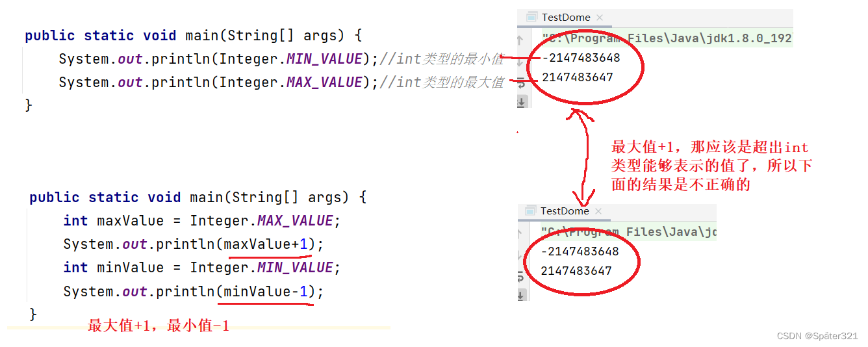This screenshot has height=347, width=868.
Task: Click the println(Integer.MIN_VALUE) code line
Action: pyautogui.click(x=219, y=59)
